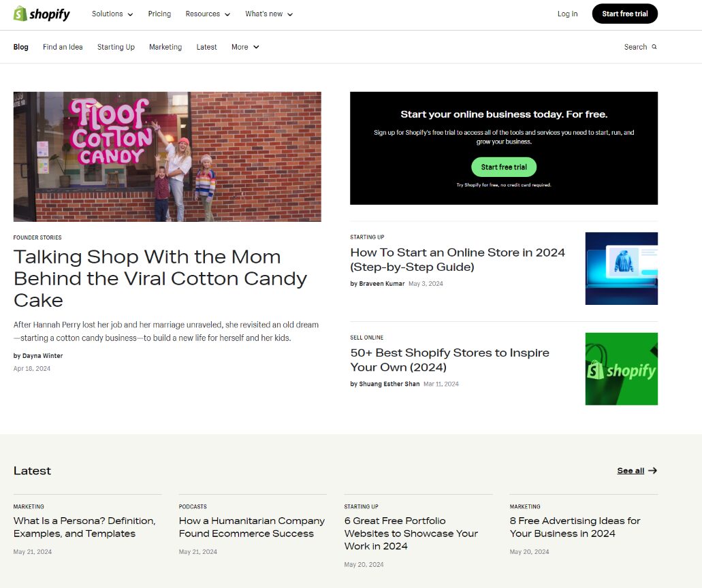Viewport: 702px width, 588px height.
Task: Open the green Shopify bag thumbnail
Action: click(x=621, y=369)
